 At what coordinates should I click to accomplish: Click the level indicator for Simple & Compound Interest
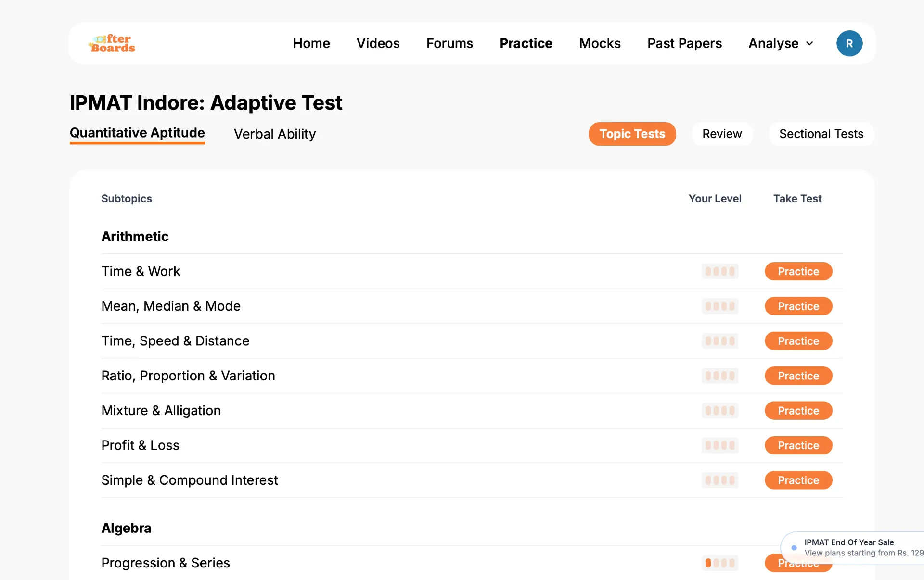(x=720, y=480)
